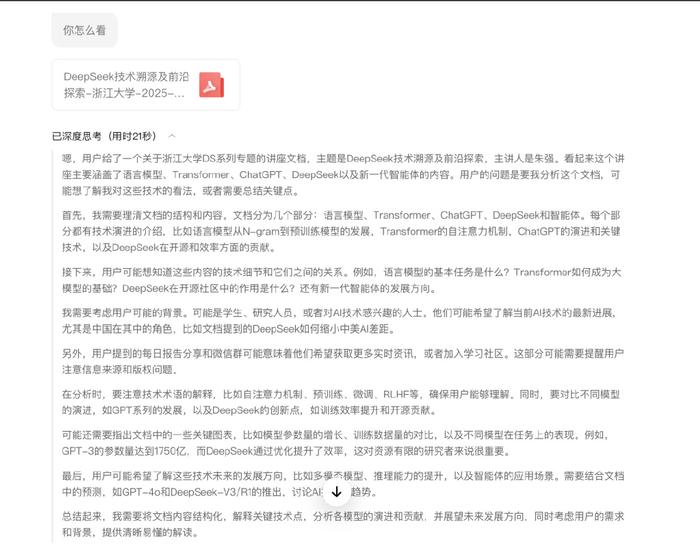This screenshot has height=546, width=700.
Task: Click the paragraph starting with 首先,我需要理清
Action: [x=341, y=231]
